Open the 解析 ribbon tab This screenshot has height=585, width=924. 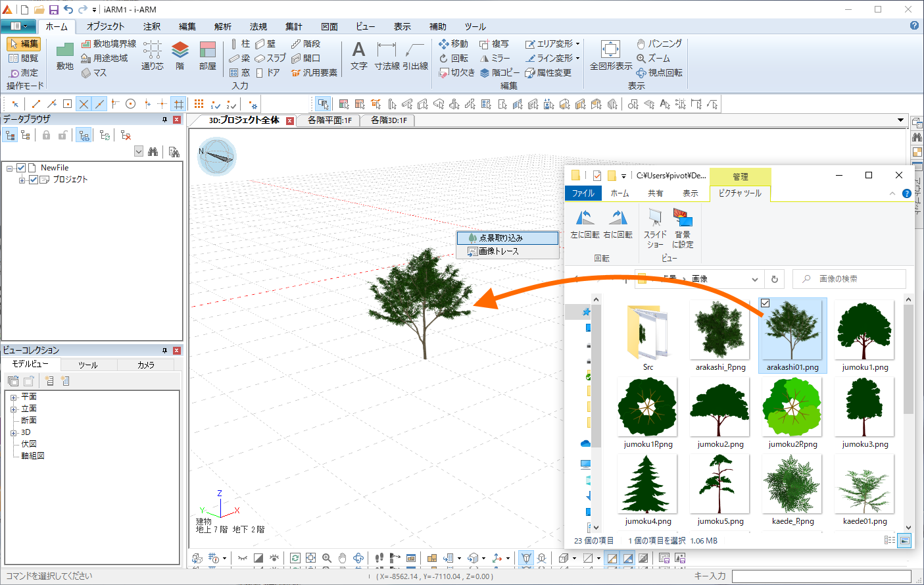[222, 26]
